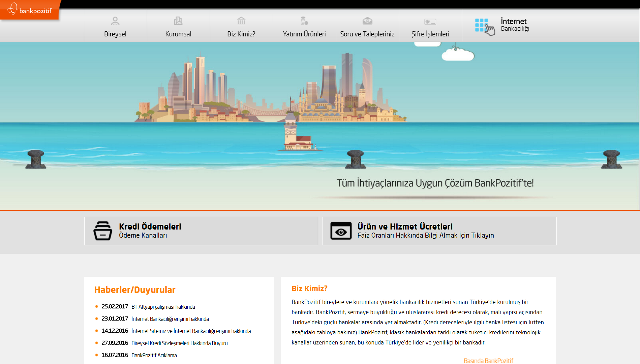Viewport: 640px width, 364px height.
Task: Click the orange Biz Kimiz? section heading
Action: (x=309, y=289)
